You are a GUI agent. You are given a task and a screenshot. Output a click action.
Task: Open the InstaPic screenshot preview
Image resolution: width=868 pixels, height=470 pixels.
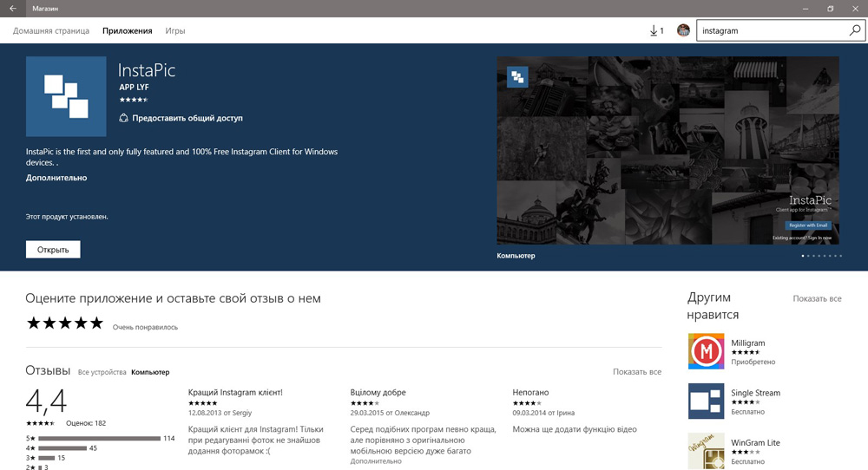tap(667, 150)
